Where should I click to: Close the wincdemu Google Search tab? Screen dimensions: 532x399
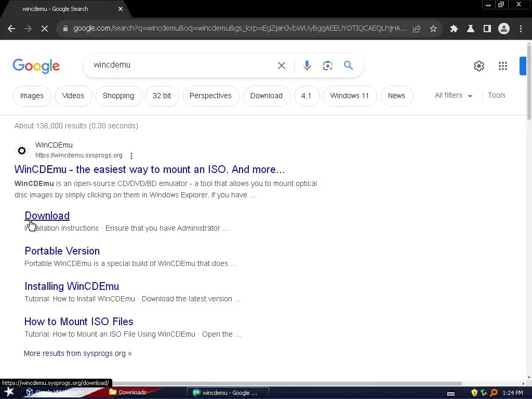coord(121,9)
